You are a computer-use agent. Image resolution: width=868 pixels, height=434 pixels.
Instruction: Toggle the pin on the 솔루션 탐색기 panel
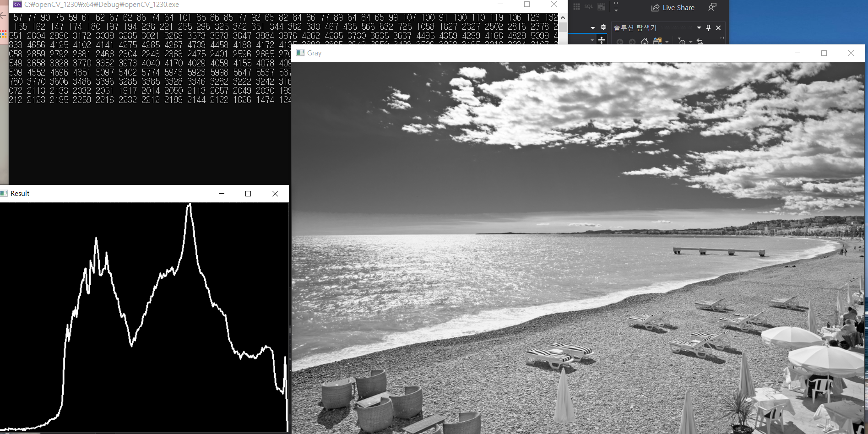(708, 28)
